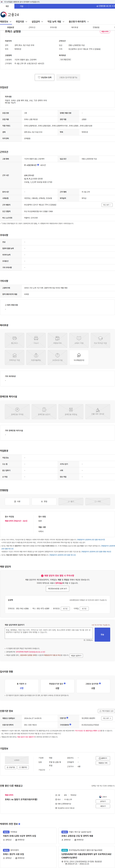Click the 면접 screening step icon
Screen dimensions: 115x868
[x=44, y=501]
